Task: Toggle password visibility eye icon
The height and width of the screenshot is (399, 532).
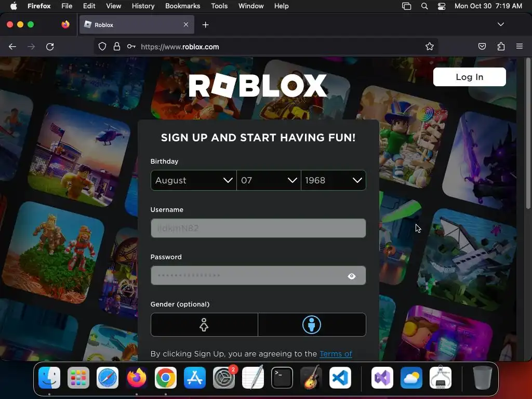Action: point(352,276)
